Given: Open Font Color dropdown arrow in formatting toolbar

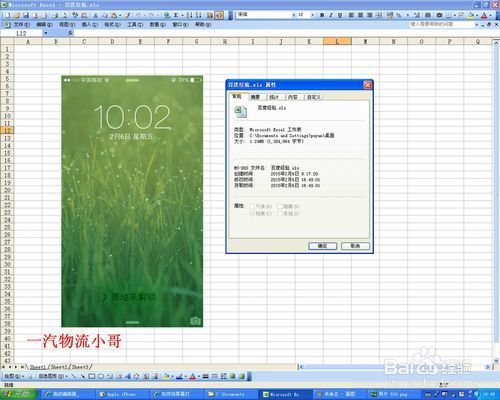Looking at the screenshot, I should 490,15.
